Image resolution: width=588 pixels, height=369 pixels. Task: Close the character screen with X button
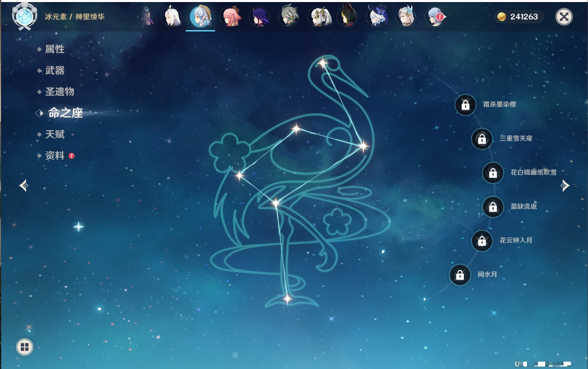pos(564,17)
